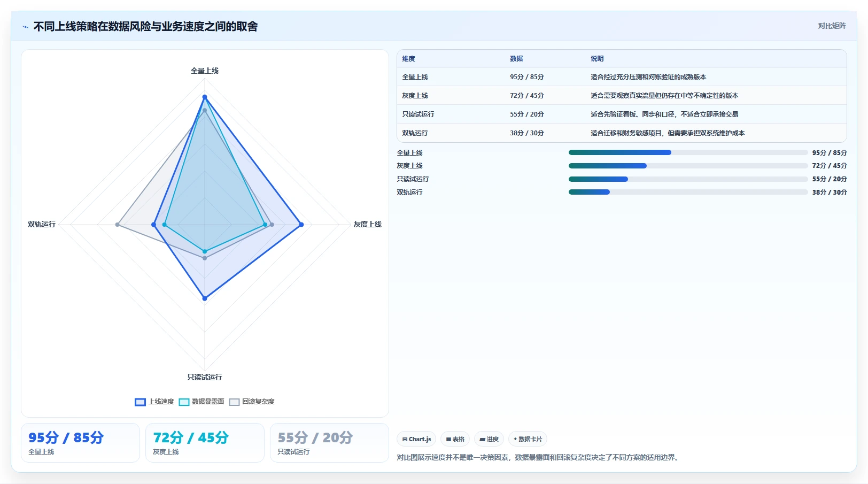Click the 95分 / 85分 value beside 全量上线 bar
This screenshot has height=484, width=868.
(x=830, y=153)
